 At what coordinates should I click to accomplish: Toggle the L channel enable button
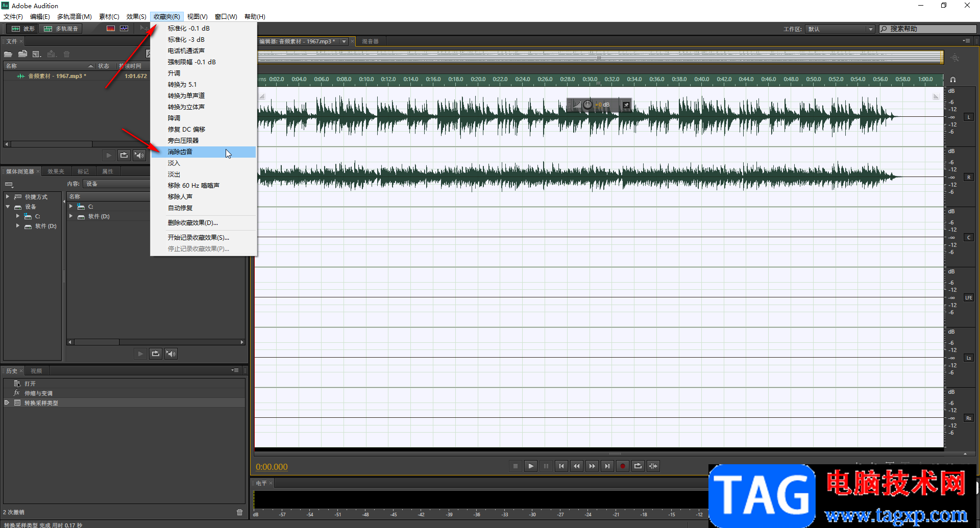pyautogui.click(x=968, y=117)
